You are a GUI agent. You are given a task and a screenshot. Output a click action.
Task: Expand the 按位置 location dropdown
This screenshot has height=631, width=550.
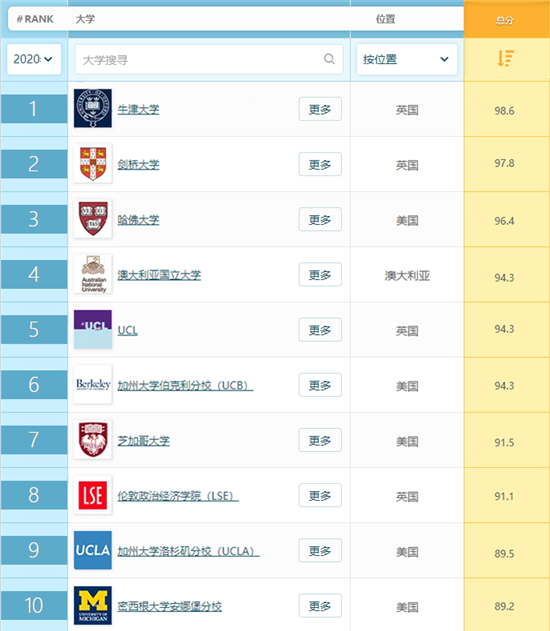coord(407,60)
